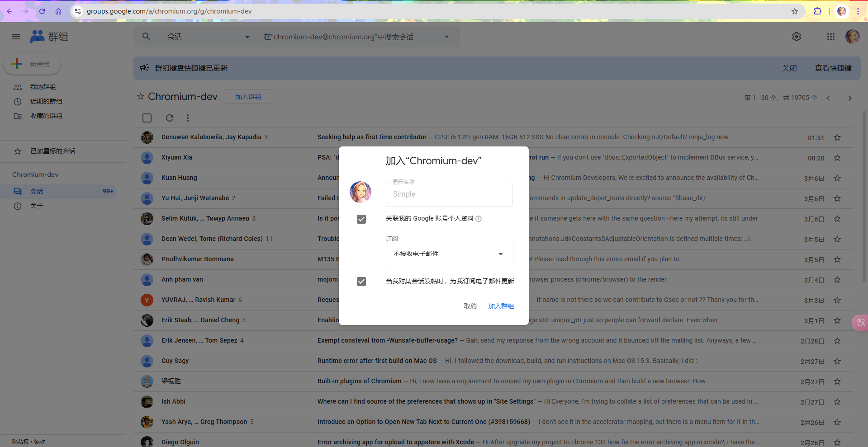Open the Google apps grid
This screenshot has width=868, height=447.
pos(831,37)
